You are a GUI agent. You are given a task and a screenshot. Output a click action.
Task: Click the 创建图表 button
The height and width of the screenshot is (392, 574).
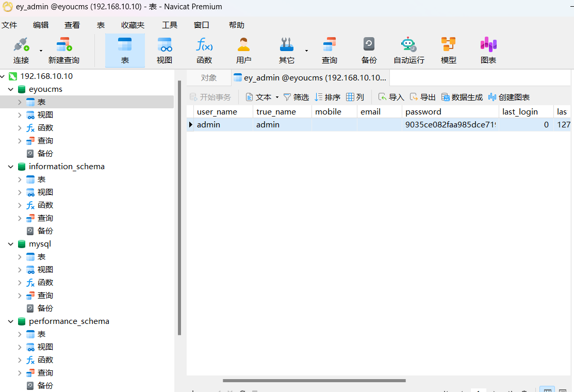[x=509, y=97]
